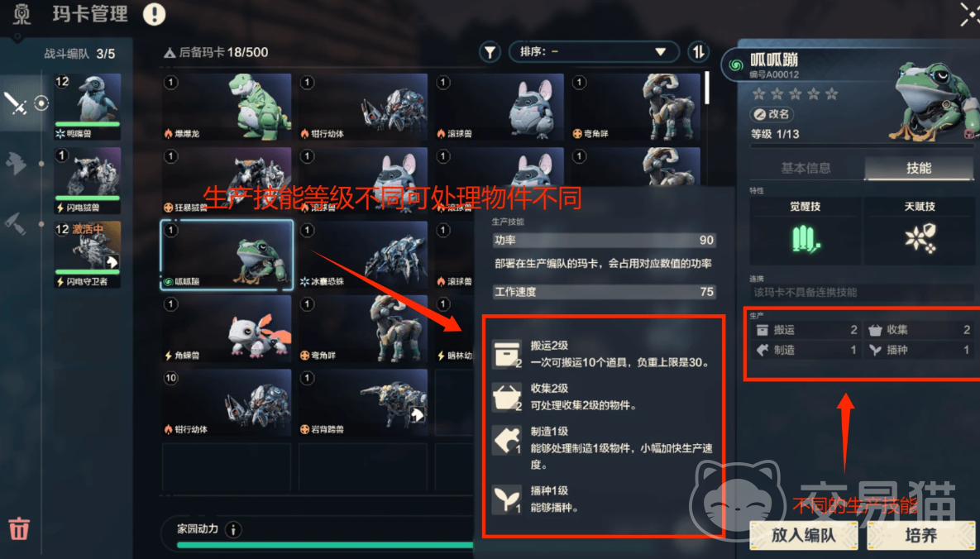Select the 闪电守卫者 team member
This screenshot has width=980, height=559.
(87, 254)
